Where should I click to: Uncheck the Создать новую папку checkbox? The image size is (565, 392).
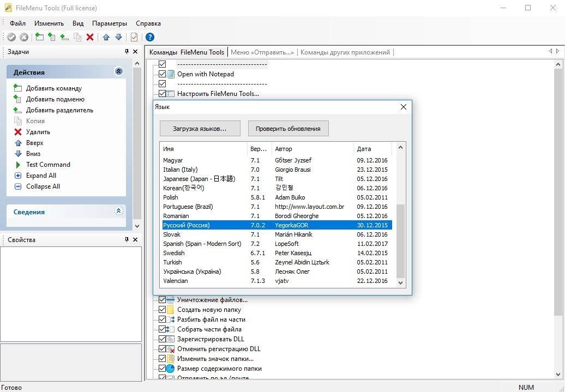coord(162,310)
